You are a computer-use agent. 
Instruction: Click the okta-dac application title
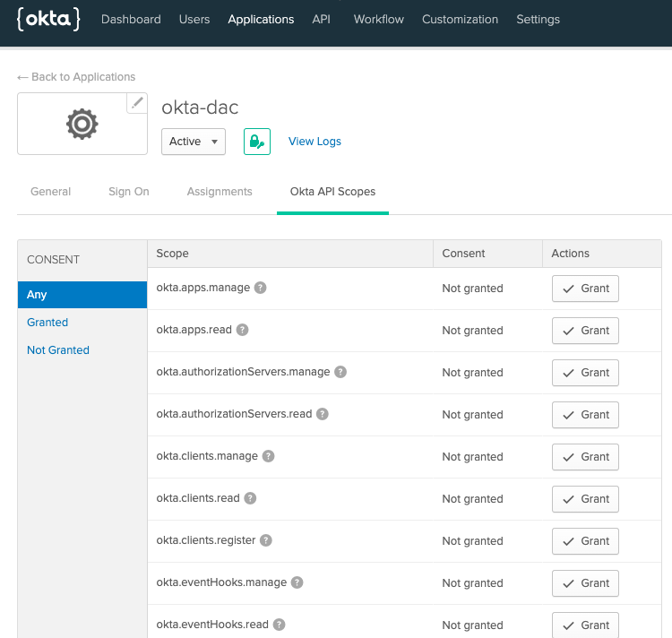200,108
